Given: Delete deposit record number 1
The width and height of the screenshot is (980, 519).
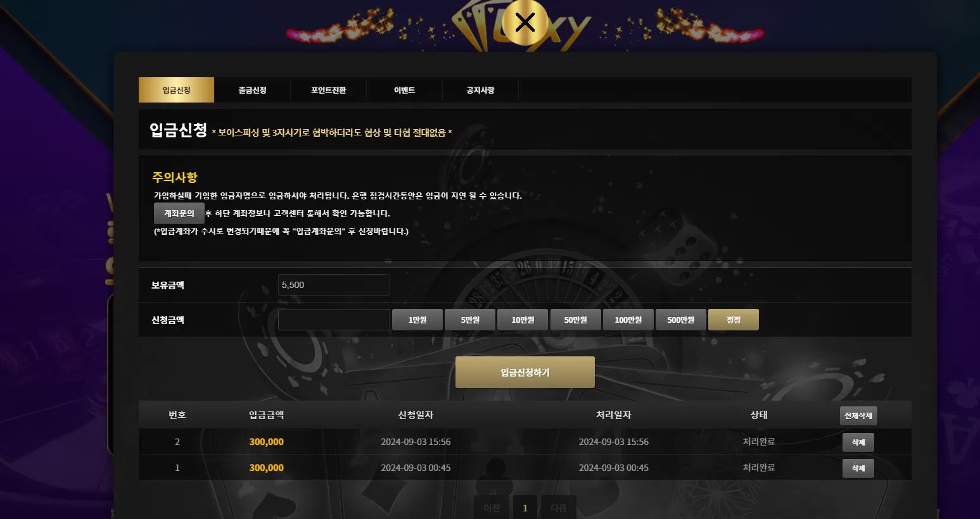Looking at the screenshot, I should pyautogui.click(x=858, y=468).
